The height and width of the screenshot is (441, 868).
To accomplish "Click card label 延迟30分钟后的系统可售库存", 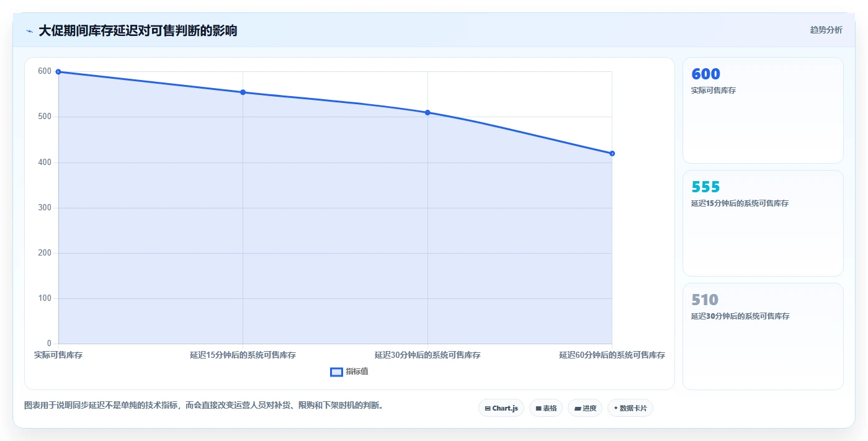I will pyautogui.click(x=740, y=316).
